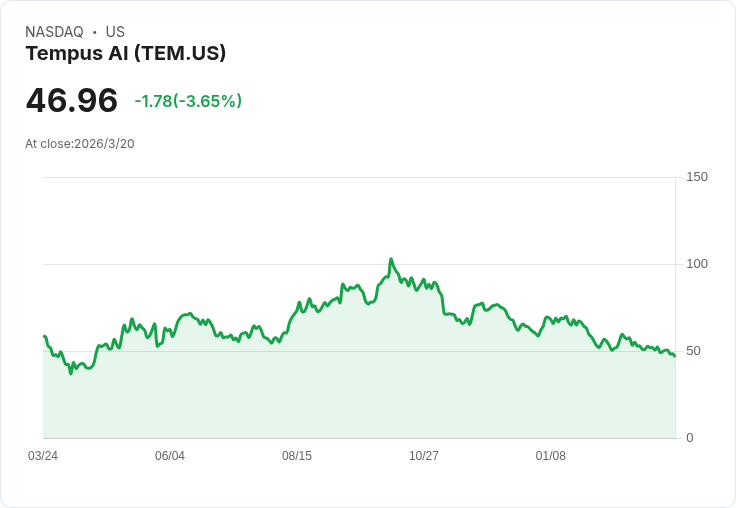Click the 46.96 current price
The image size is (736, 508).
tap(72, 101)
